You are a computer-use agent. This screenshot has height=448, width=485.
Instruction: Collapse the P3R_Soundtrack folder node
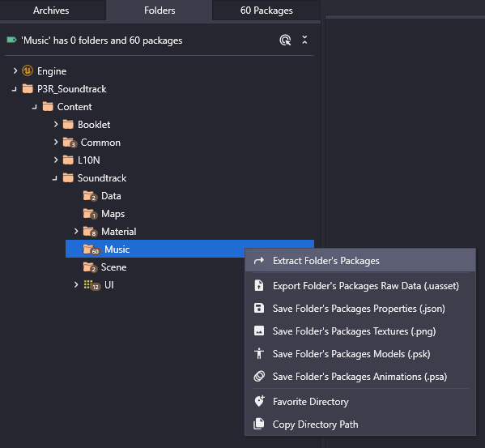14,89
